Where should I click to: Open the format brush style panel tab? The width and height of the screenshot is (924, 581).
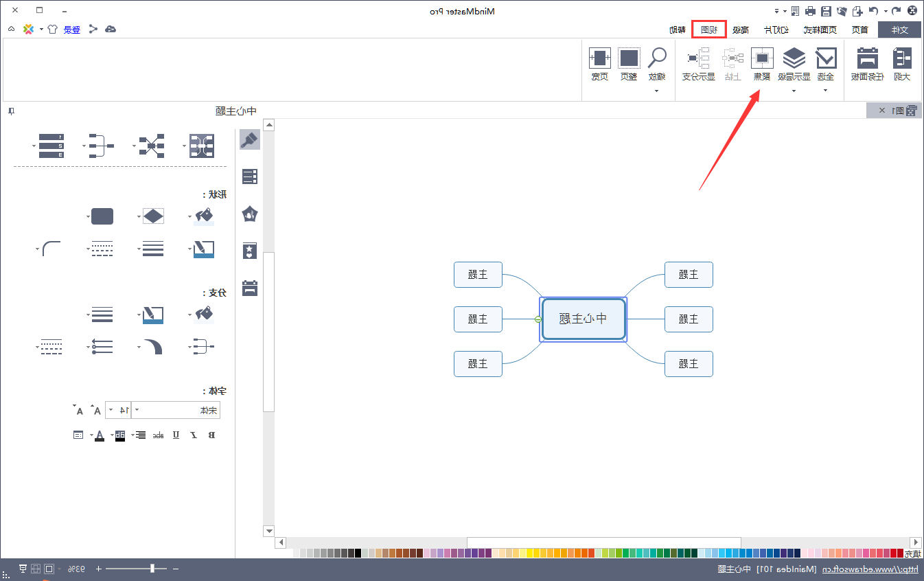coord(250,140)
